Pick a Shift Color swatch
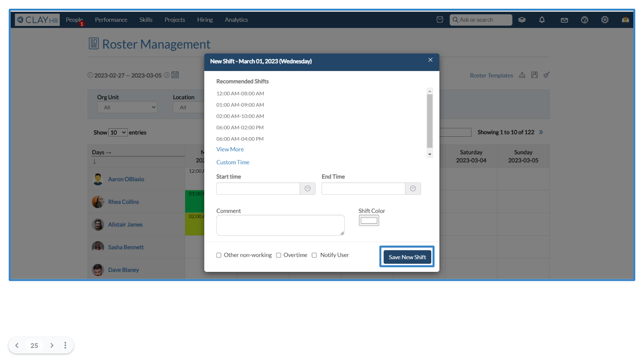This screenshot has width=644, height=362. tap(369, 220)
